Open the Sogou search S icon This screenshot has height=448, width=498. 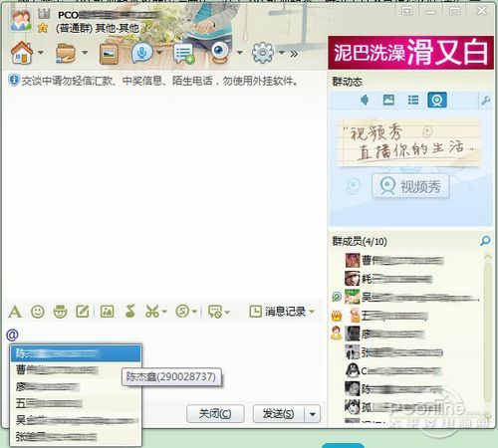click(x=182, y=312)
